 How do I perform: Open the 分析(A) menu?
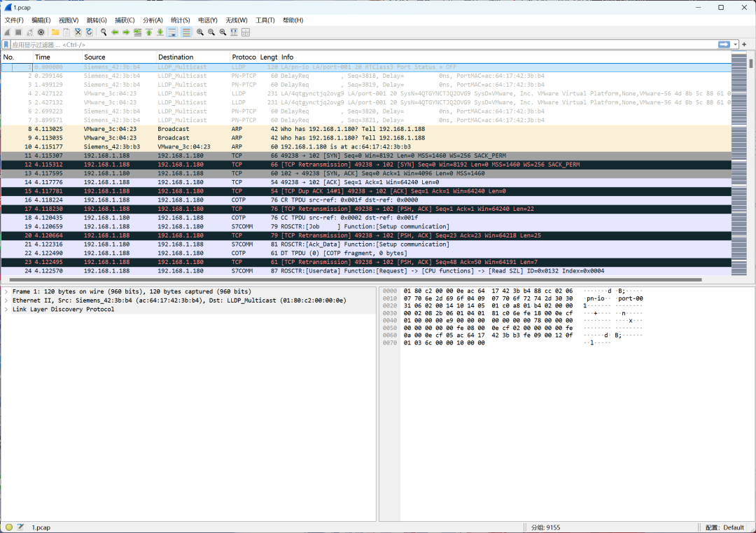tap(153, 20)
